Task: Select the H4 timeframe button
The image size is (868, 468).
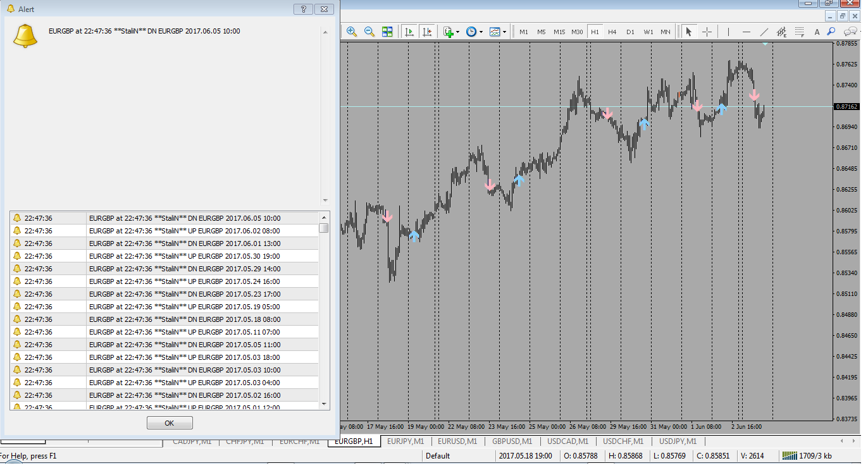Action: pos(612,32)
